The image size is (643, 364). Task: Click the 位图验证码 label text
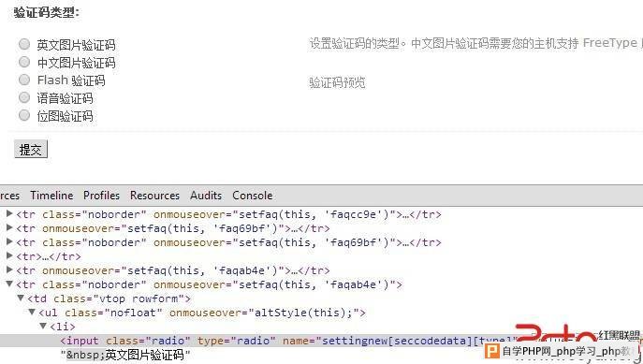pyautogui.click(x=65, y=116)
